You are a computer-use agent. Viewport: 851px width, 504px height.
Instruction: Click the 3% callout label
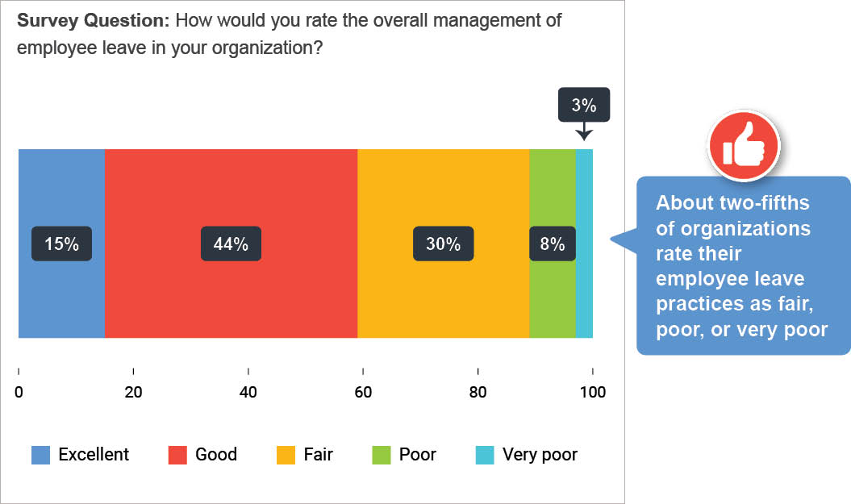point(584,105)
